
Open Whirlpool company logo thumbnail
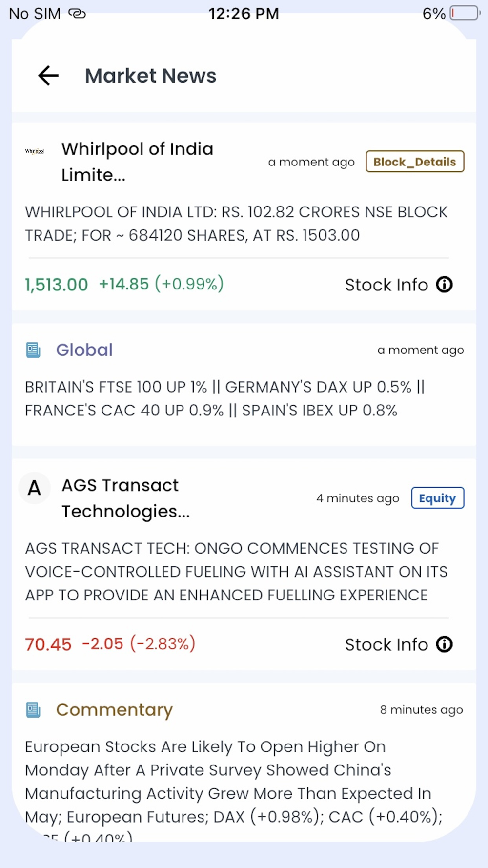tap(35, 151)
